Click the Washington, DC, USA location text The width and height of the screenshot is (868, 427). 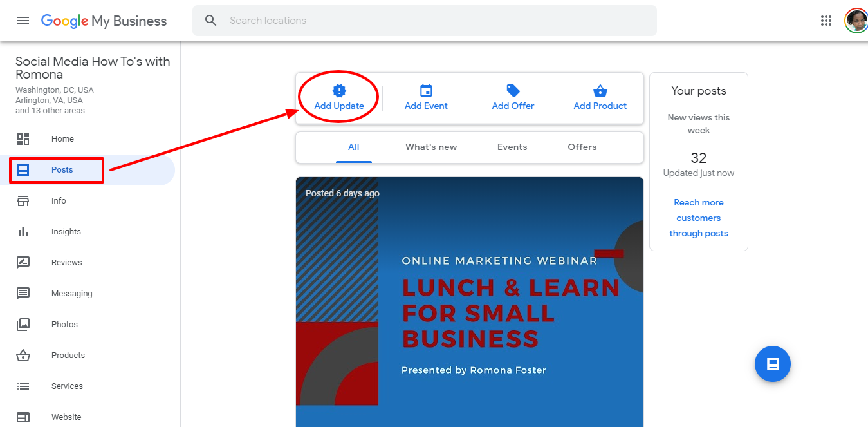(55, 90)
